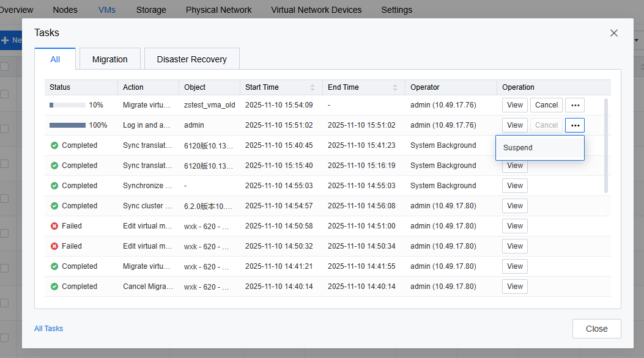Viewport: 644px width, 358px height.
Task: Click the ellipsis button on admin login task
Action: tap(575, 125)
